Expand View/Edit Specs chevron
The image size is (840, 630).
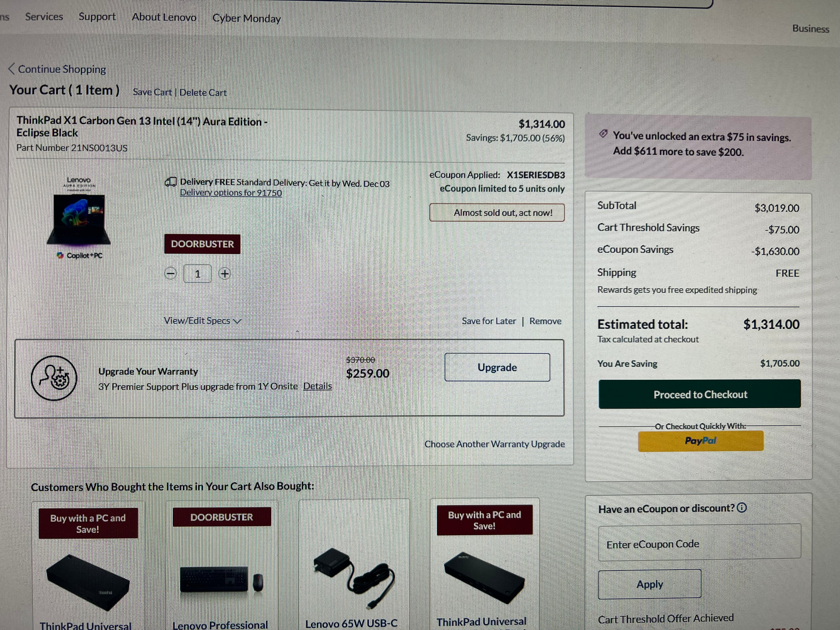pos(238,321)
